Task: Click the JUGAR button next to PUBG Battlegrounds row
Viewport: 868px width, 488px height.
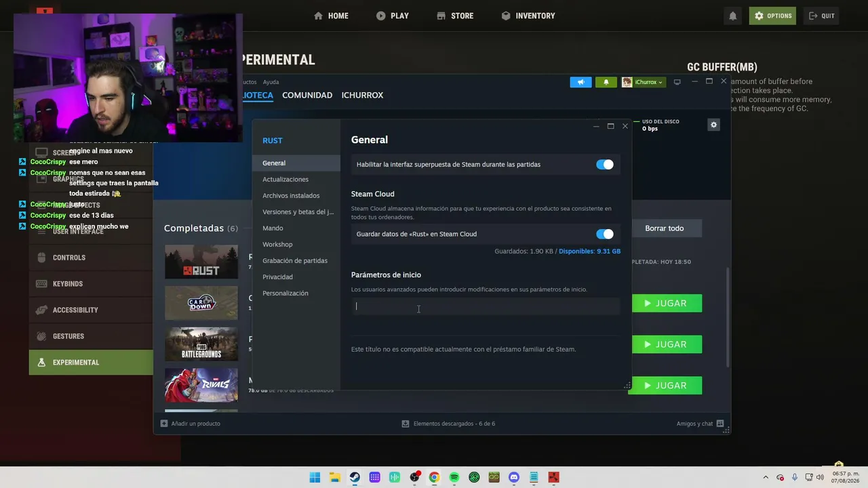Action: (x=667, y=344)
